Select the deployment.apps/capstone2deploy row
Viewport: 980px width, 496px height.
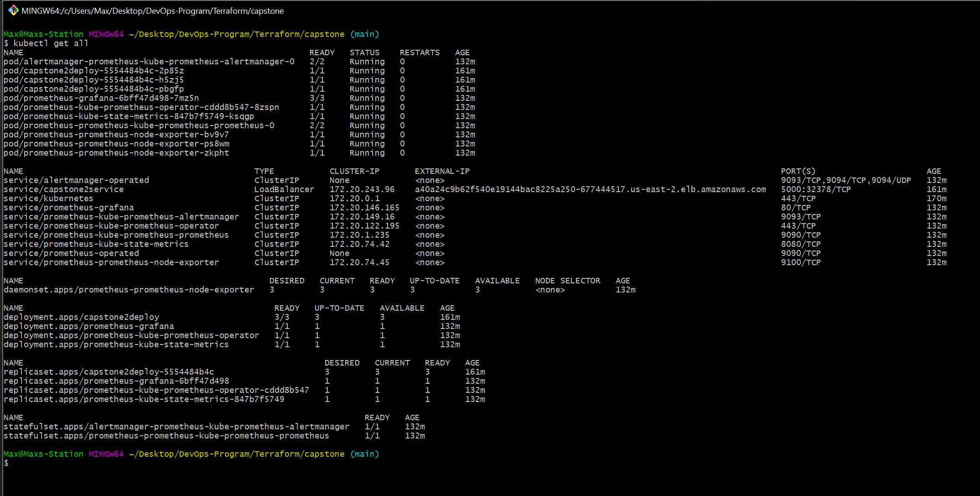81,317
